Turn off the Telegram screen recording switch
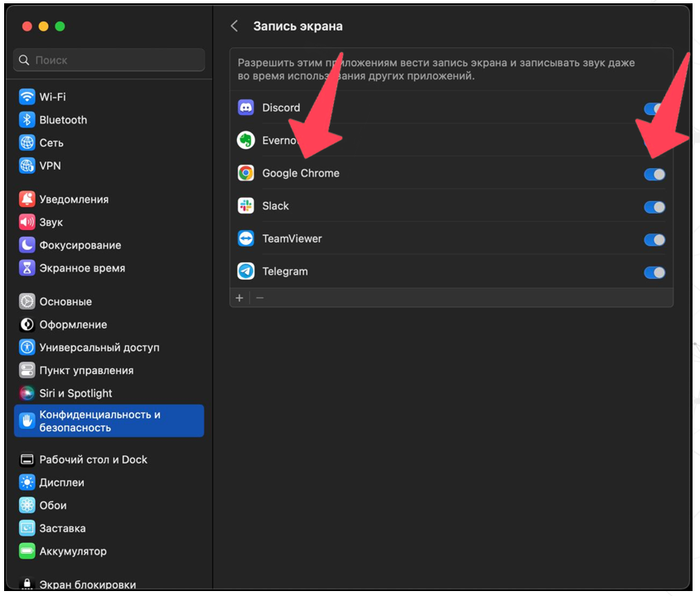Image resolution: width=700 pixels, height=596 pixels. pyautogui.click(x=654, y=272)
